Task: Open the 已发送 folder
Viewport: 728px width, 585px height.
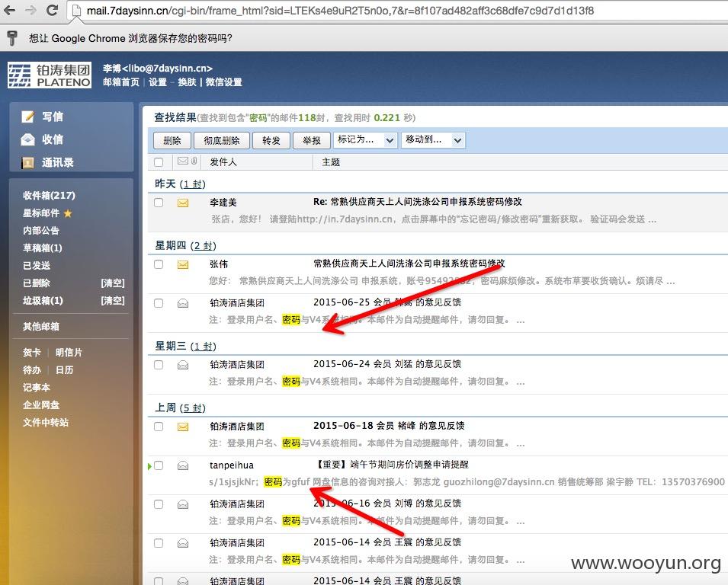Action: point(37,265)
